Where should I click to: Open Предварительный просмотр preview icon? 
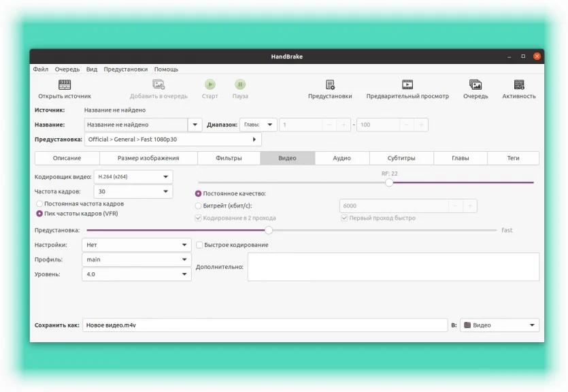[x=407, y=85]
